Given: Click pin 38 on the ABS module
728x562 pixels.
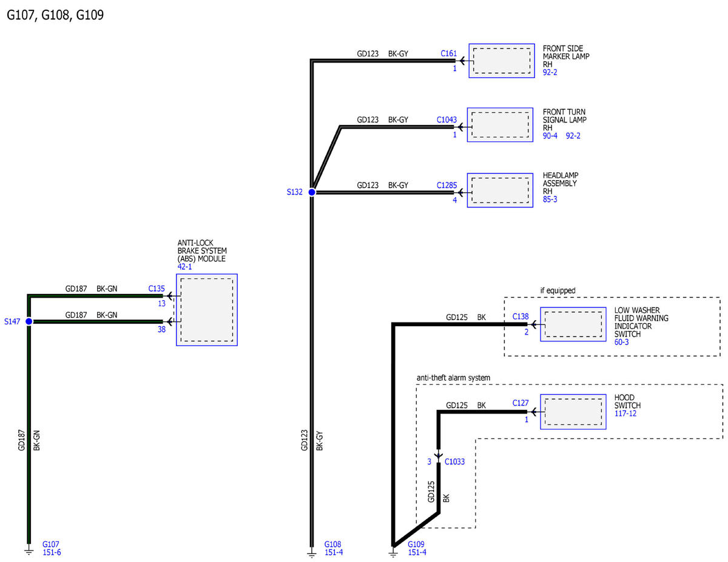Looking at the screenshot, I should coord(161,330).
